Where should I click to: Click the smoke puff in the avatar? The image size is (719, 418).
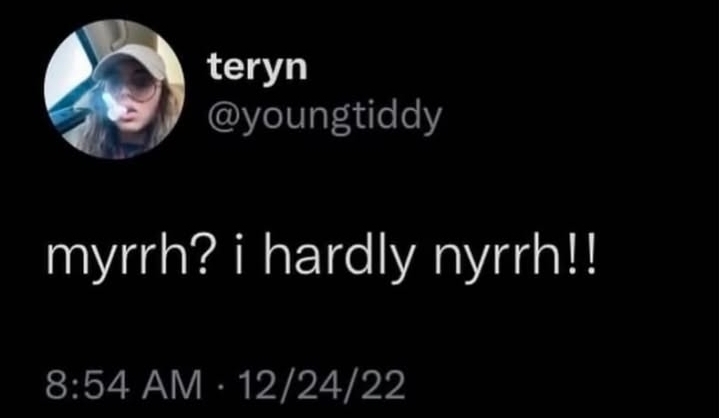109,105
